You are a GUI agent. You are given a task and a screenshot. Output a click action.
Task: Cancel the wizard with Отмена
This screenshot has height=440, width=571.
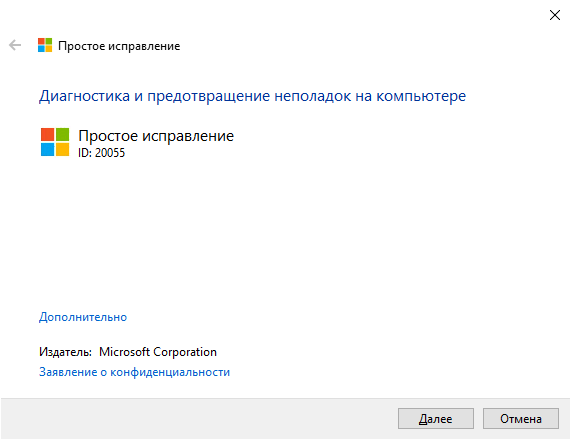(521, 419)
